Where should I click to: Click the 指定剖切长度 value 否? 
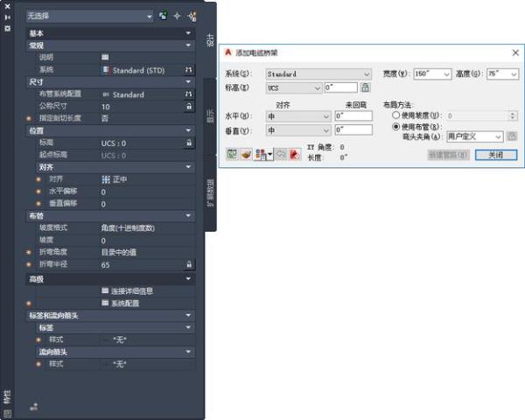click(x=105, y=118)
